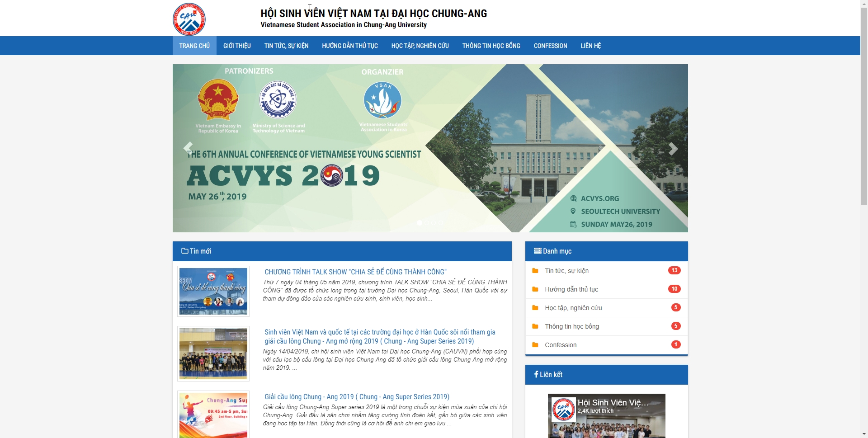Open the CONFESSION menu item
This screenshot has width=868, height=438.
coord(551,46)
